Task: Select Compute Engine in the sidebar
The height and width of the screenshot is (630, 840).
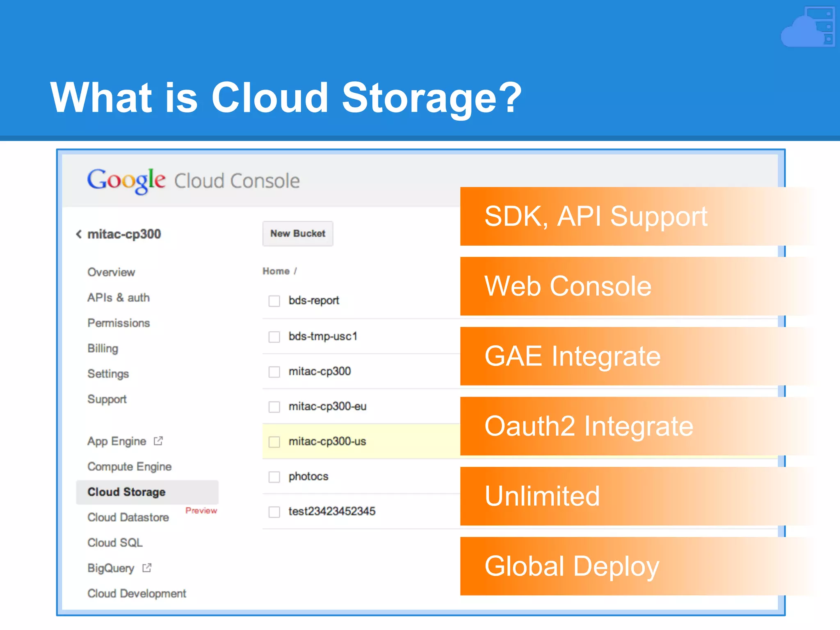Action: pos(130,467)
